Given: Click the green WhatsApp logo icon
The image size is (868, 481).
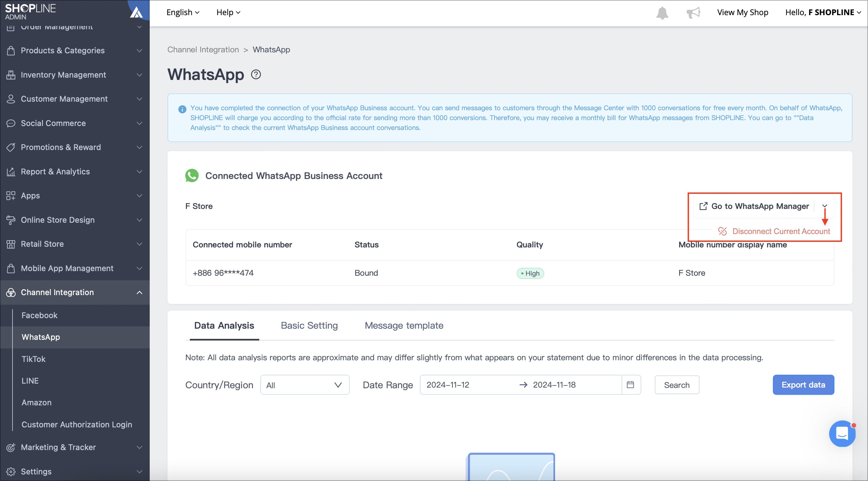Looking at the screenshot, I should 192,175.
